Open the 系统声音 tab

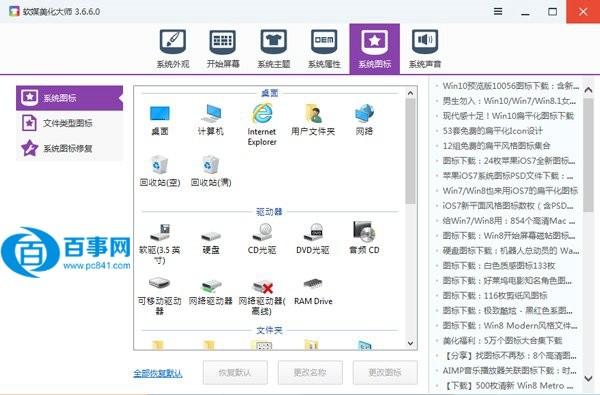click(x=425, y=49)
